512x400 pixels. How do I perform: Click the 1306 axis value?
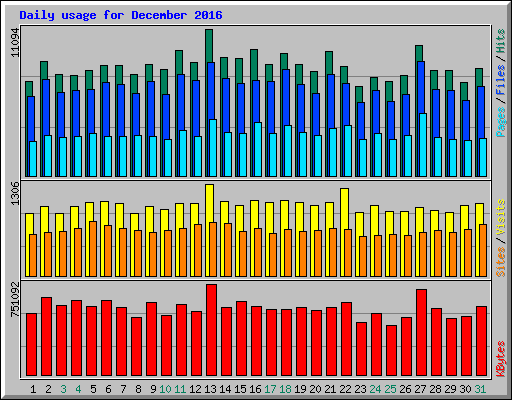point(15,194)
